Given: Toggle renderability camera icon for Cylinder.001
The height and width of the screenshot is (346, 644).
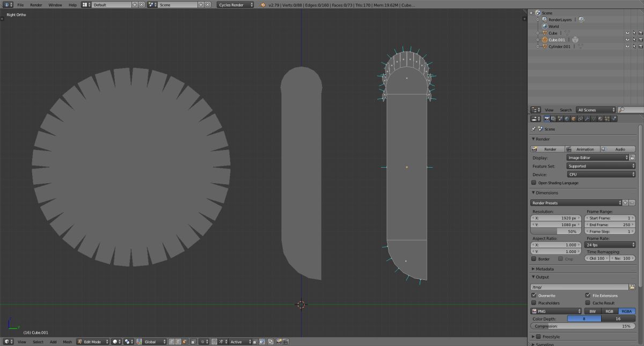Looking at the screenshot, I should pyautogui.click(x=640, y=46).
